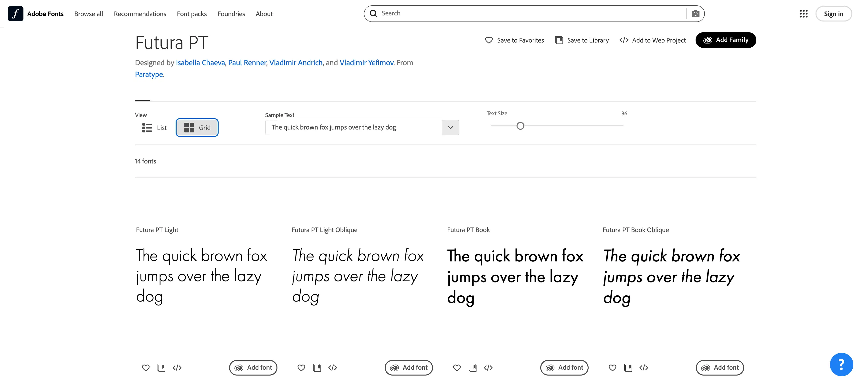Click Save to Library
This screenshot has height=388, width=868.
tap(582, 40)
